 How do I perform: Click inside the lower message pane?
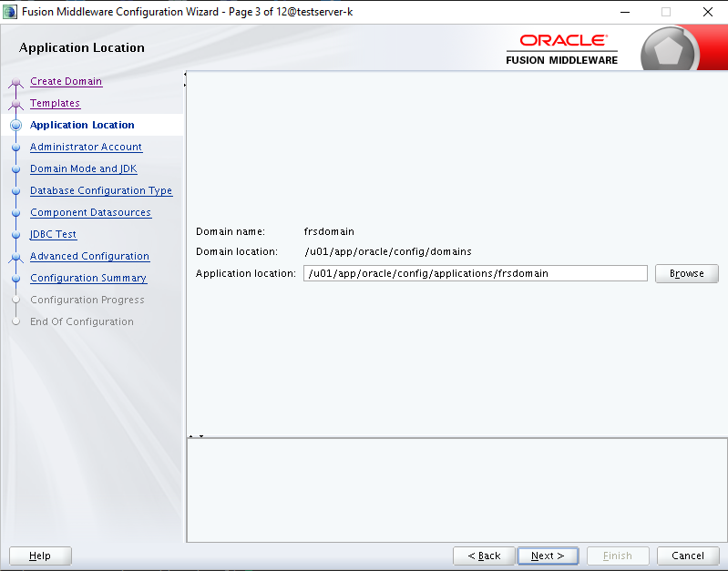456,490
